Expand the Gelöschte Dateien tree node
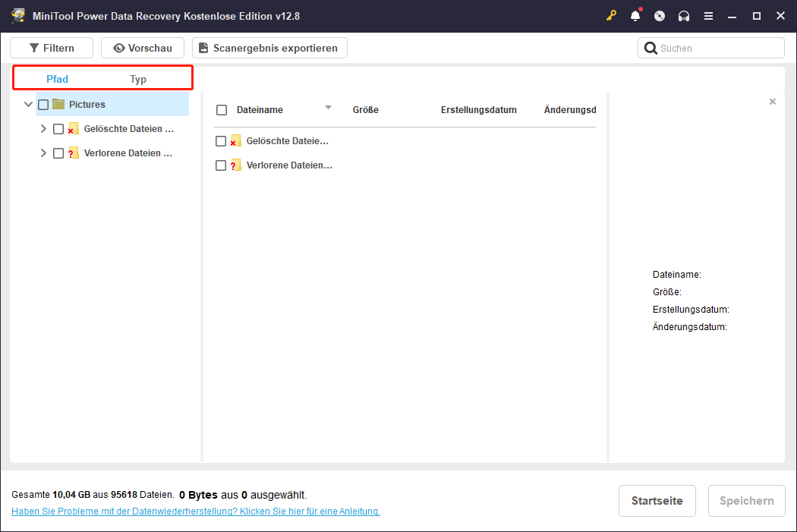This screenshot has height=532, width=797. tap(43, 128)
